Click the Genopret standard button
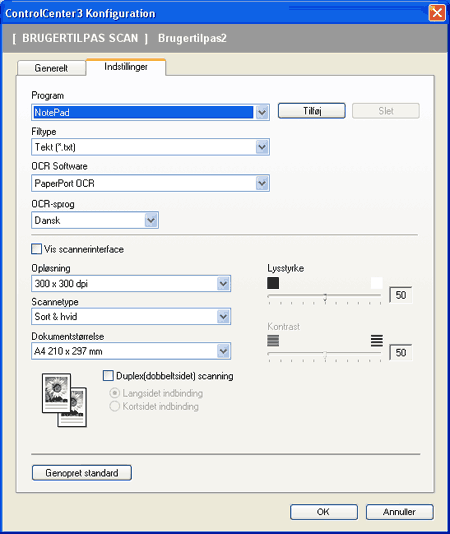 tap(82, 473)
